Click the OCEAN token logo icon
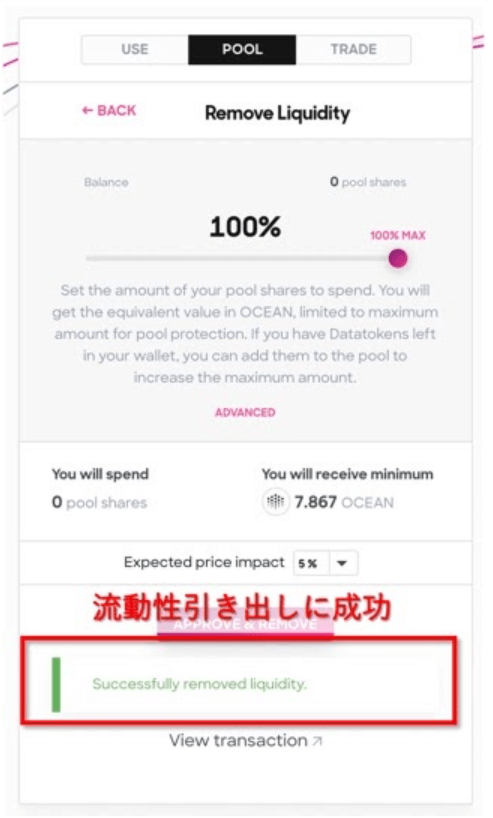493x818 pixels. [275, 502]
